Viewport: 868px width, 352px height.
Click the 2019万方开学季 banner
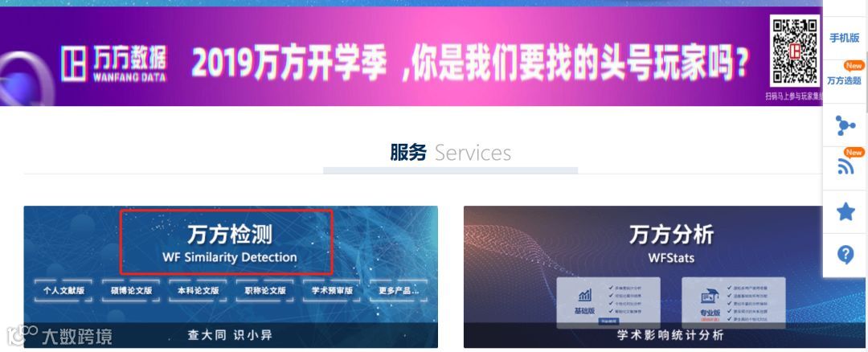[469, 62]
